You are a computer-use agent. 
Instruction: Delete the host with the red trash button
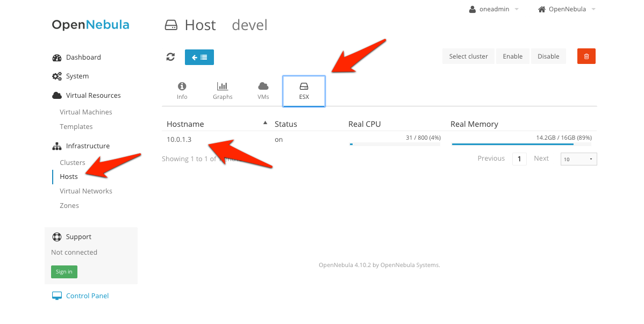pos(586,56)
